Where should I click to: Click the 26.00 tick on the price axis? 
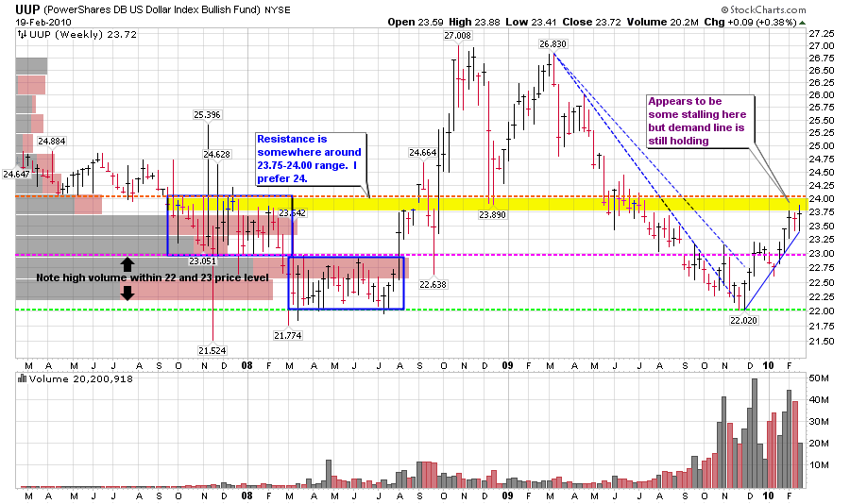click(x=822, y=94)
